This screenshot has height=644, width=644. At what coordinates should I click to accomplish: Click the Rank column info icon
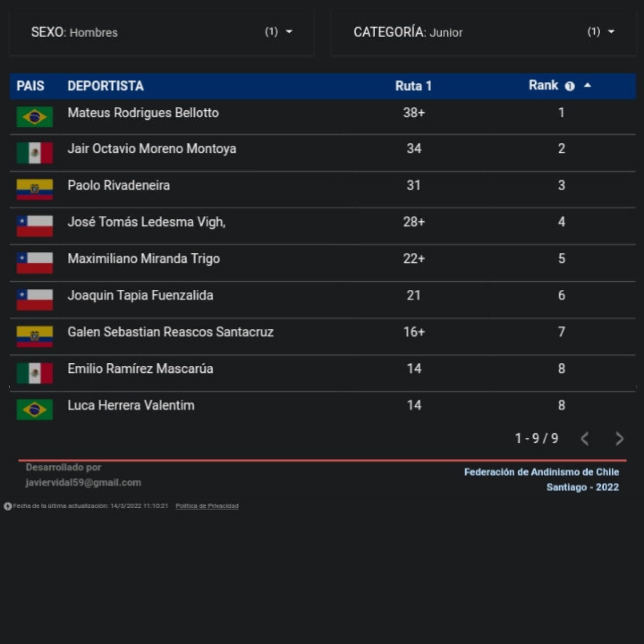pos(570,86)
